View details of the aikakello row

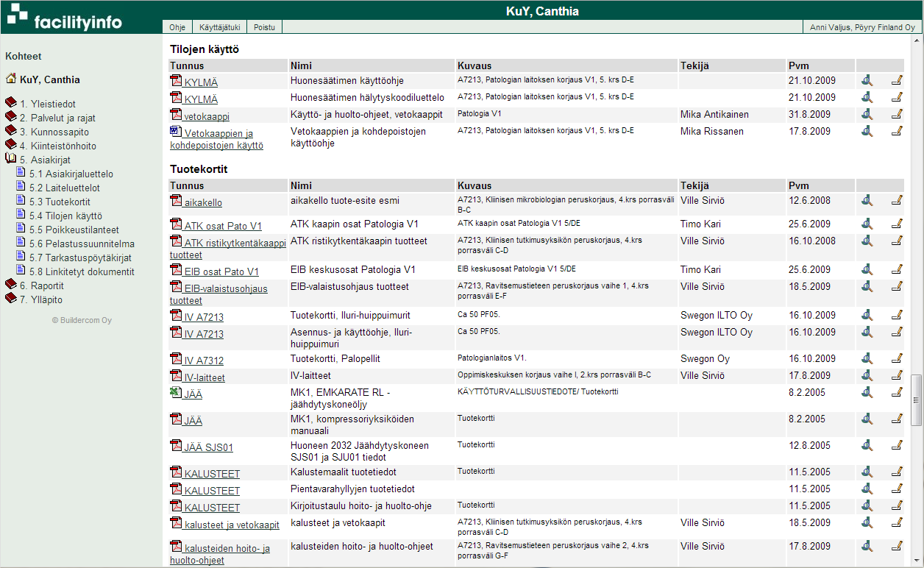pos(867,200)
